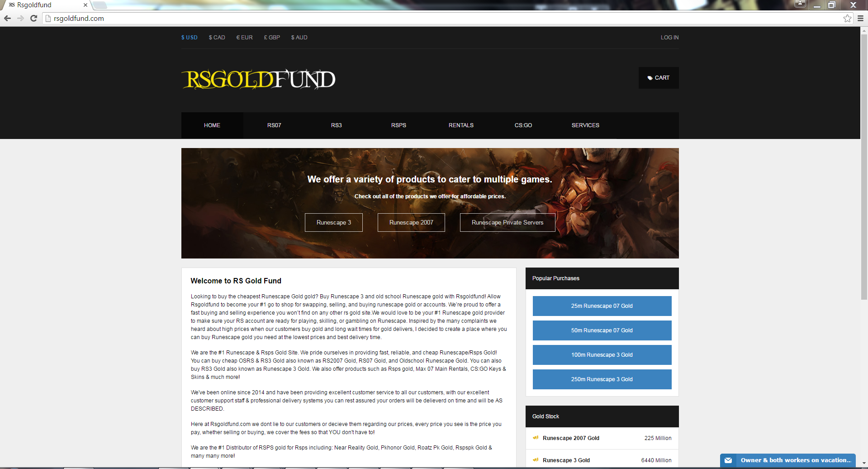The width and height of the screenshot is (868, 469).
Task: Click the LOG IN link
Action: (x=670, y=38)
